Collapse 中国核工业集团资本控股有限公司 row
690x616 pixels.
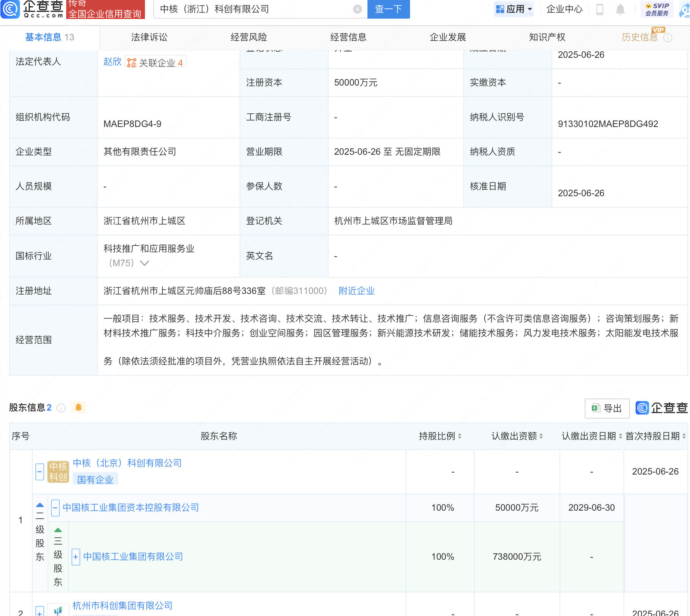(x=55, y=508)
